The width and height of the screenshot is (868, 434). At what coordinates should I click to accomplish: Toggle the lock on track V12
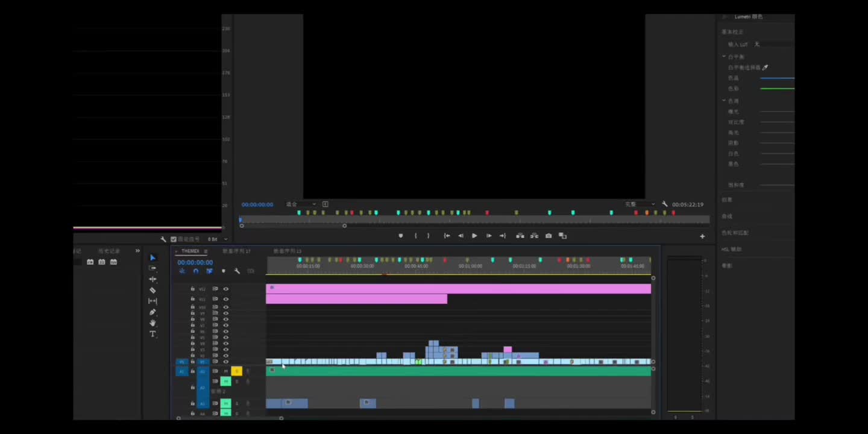pos(193,289)
